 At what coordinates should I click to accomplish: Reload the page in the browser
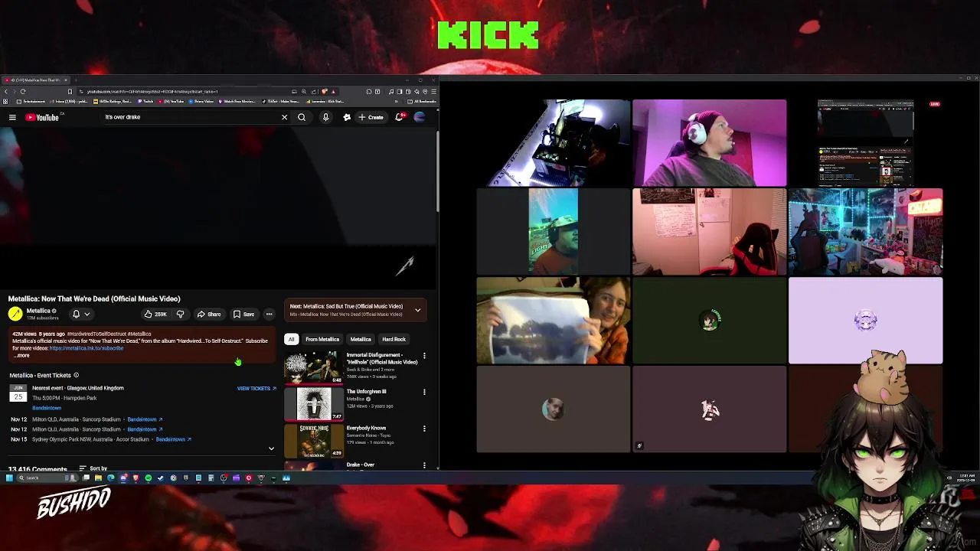pyautogui.click(x=23, y=91)
